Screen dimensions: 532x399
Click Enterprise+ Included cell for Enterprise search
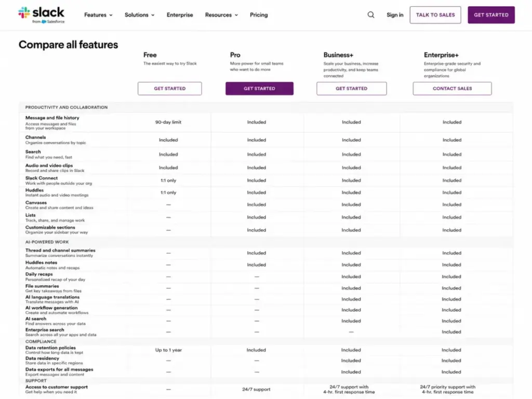(x=451, y=332)
